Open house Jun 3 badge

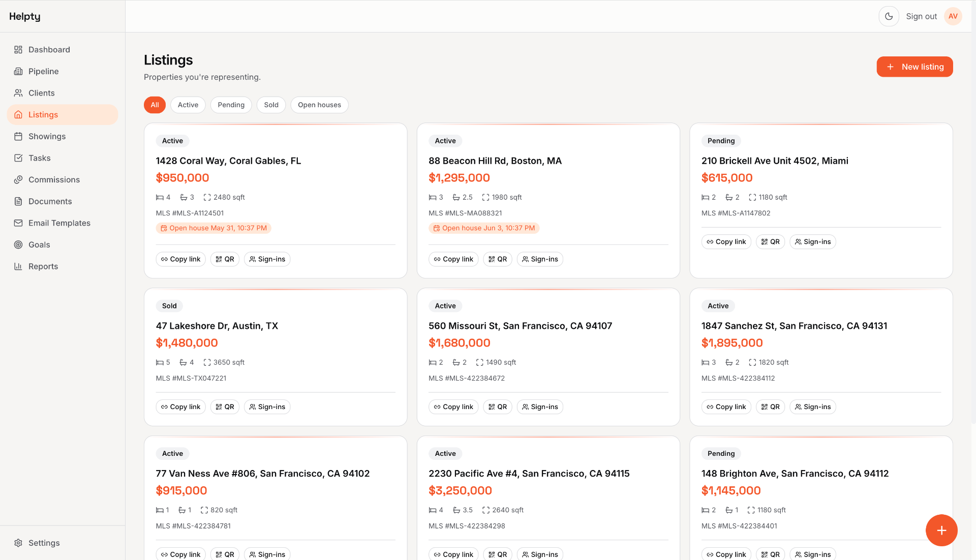(484, 228)
